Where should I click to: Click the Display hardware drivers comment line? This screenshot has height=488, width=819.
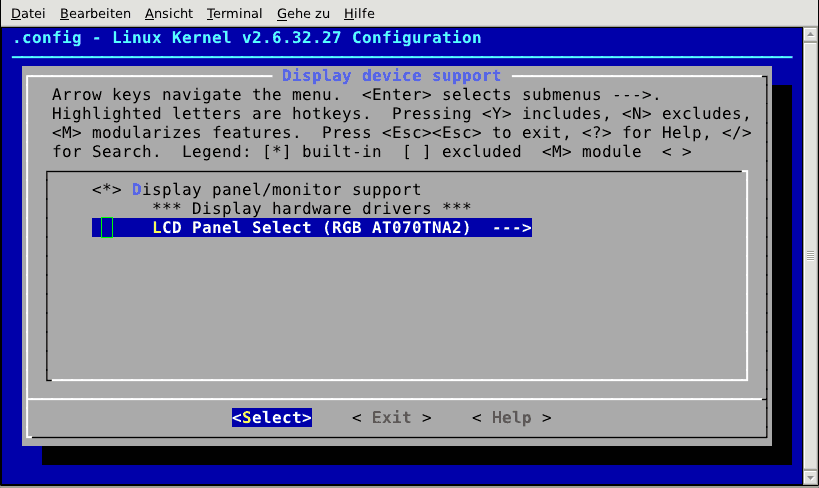click(x=312, y=208)
